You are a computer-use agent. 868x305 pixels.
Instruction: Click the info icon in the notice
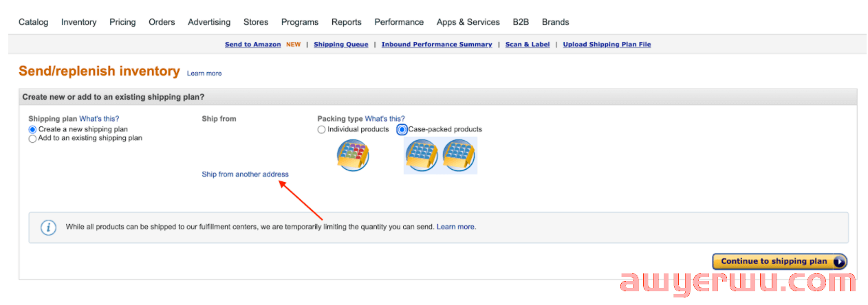[48, 227]
